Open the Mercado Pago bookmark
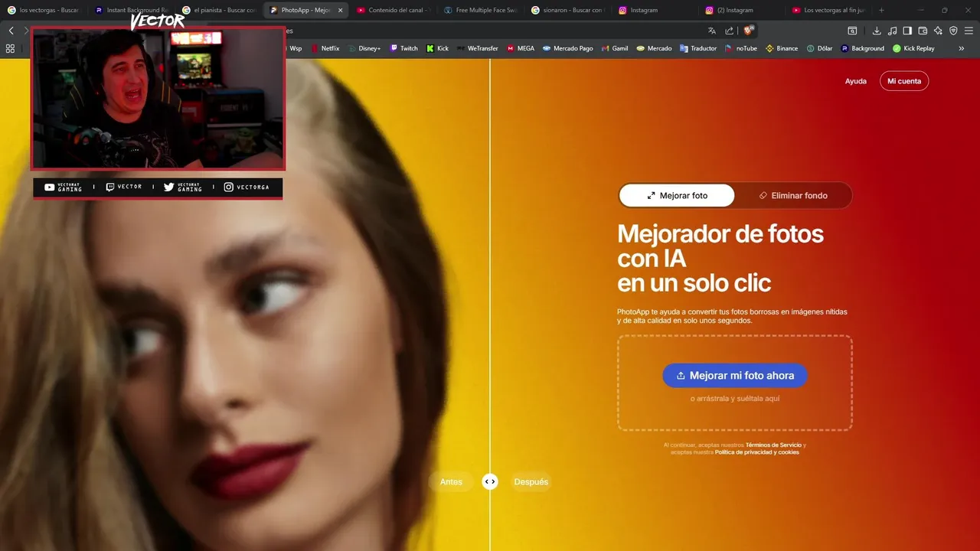The height and width of the screenshot is (551, 980). [568, 48]
